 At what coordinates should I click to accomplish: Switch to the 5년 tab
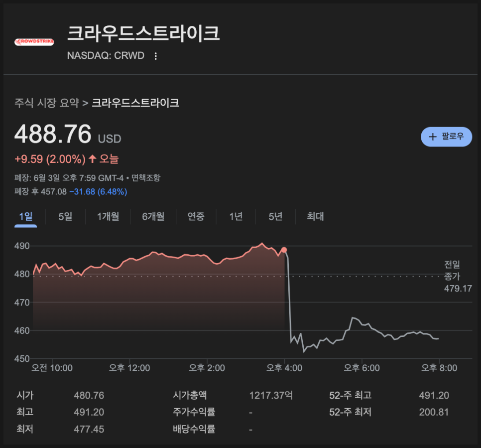(275, 217)
